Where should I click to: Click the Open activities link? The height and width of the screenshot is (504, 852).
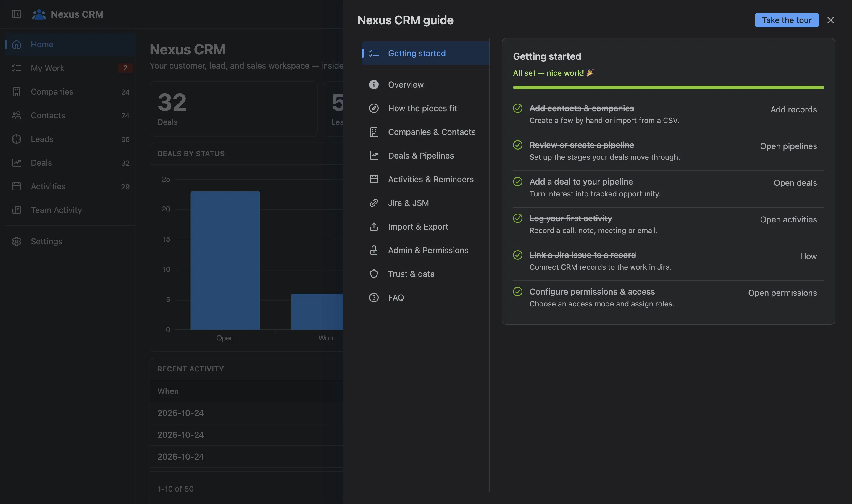pyautogui.click(x=788, y=219)
